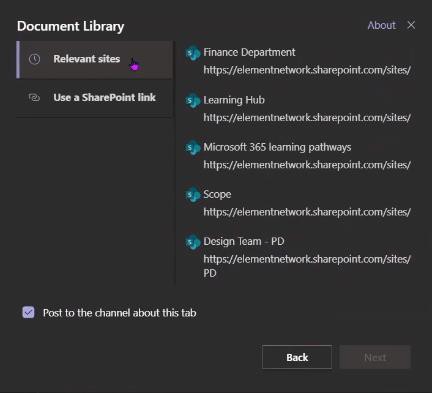432x393 pixels.
Task: Select the Relevant sites tab
Action: 95,60
